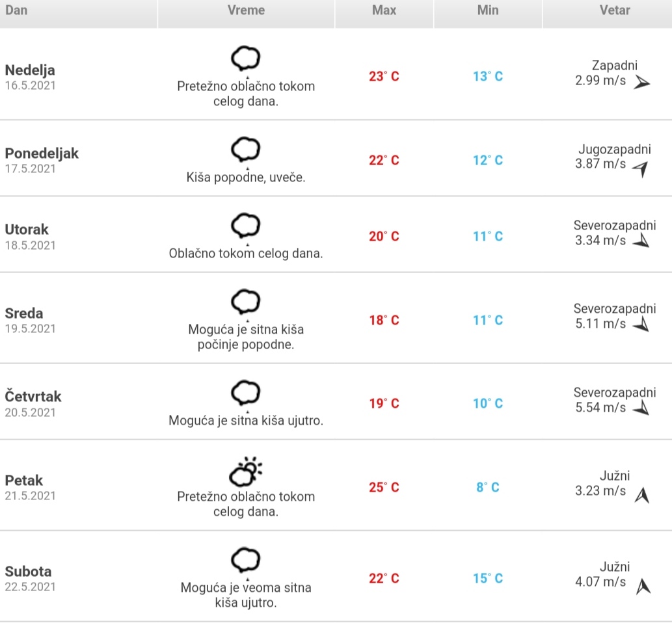Click the 25° C max temperature for Petak
672x623 pixels.
pos(384,487)
